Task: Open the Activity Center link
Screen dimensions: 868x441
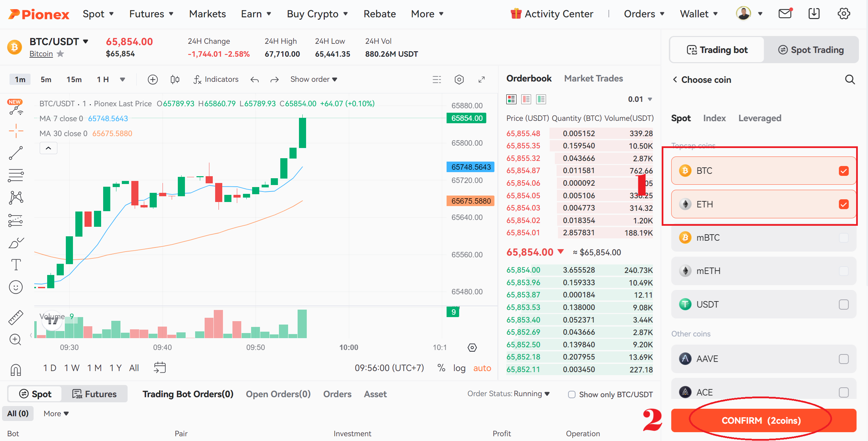Action: point(552,14)
